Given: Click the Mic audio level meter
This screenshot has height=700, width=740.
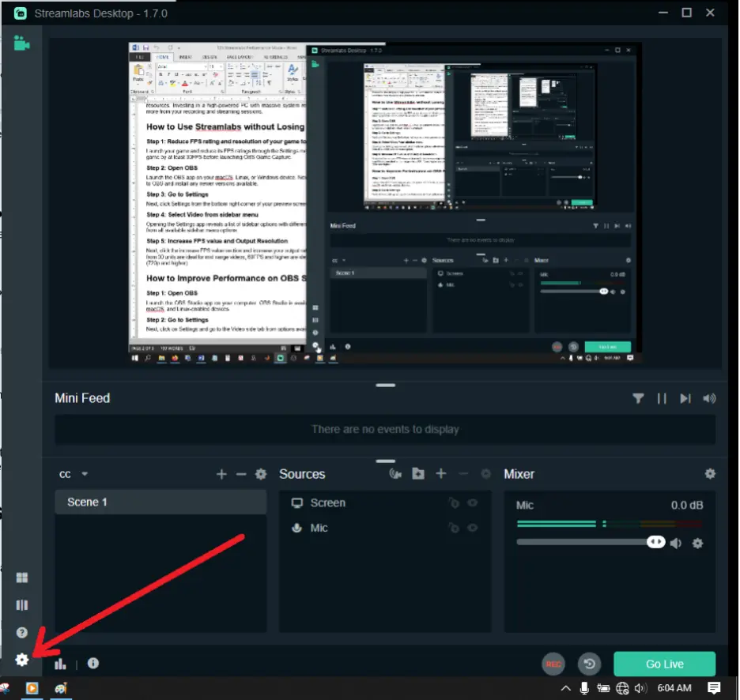Looking at the screenshot, I should coord(610,524).
